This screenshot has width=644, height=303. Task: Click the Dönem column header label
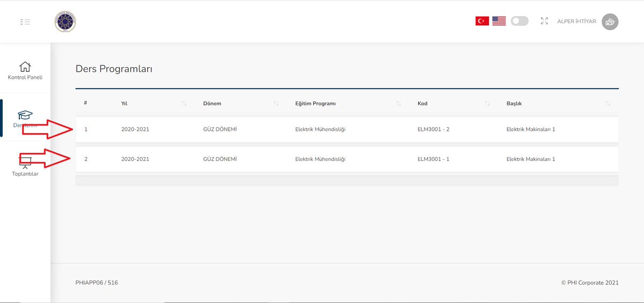pyautogui.click(x=212, y=104)
